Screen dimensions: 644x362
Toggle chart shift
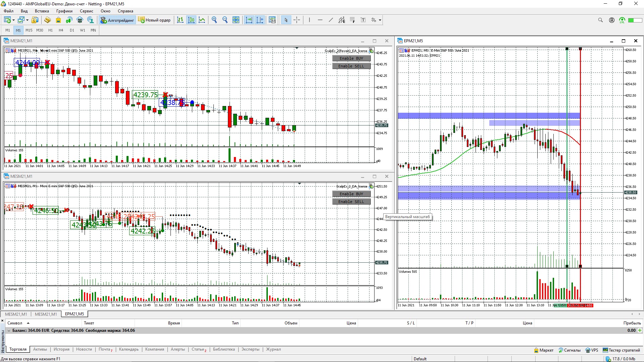260,20
